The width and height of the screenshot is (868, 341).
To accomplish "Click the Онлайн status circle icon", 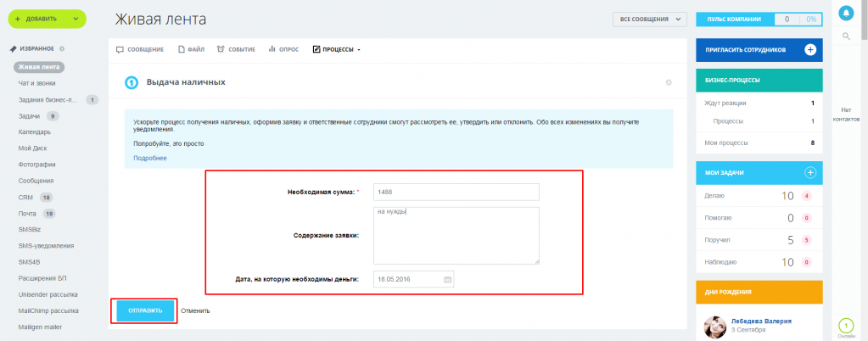I will click(846, 326).
